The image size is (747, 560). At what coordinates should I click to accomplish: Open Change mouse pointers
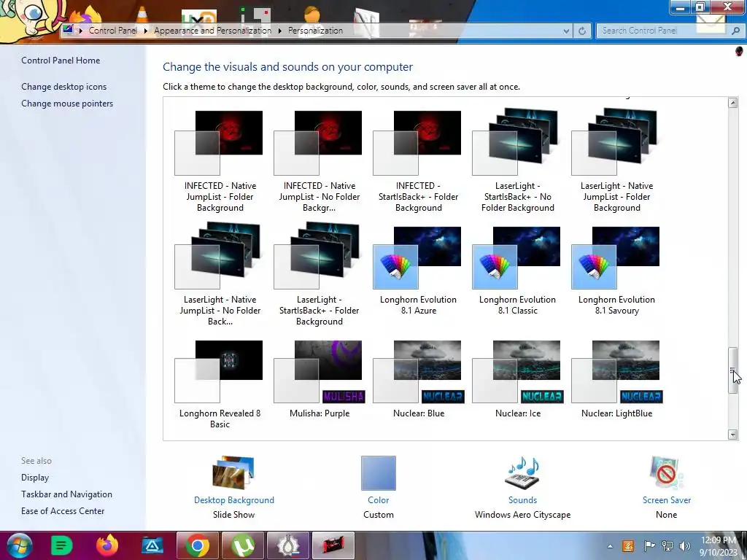click(67, 104)
